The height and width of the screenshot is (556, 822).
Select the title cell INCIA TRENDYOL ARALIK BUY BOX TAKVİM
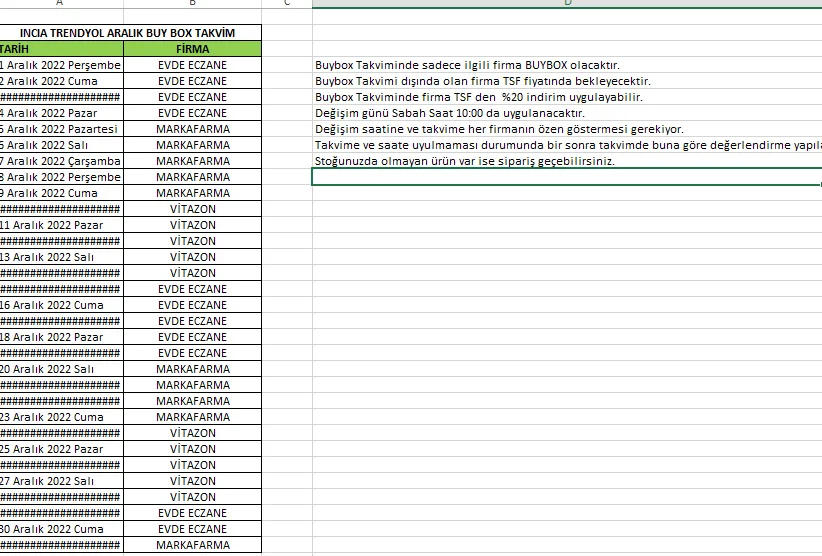point(127,33)
